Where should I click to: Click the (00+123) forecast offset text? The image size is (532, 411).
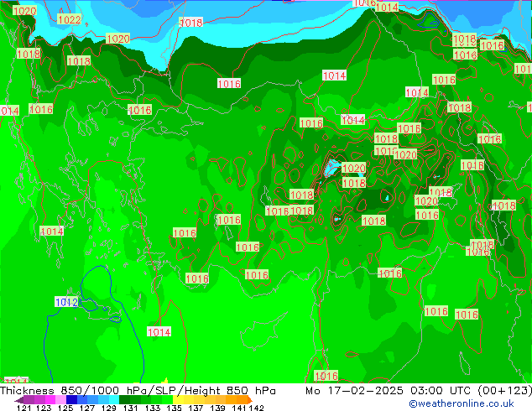tap(505, 391)
